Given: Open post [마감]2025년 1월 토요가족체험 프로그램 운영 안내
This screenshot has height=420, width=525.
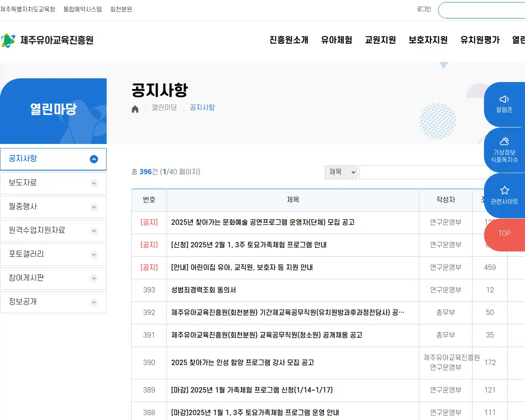Looking at the screenshot, I should click(255, 413).
